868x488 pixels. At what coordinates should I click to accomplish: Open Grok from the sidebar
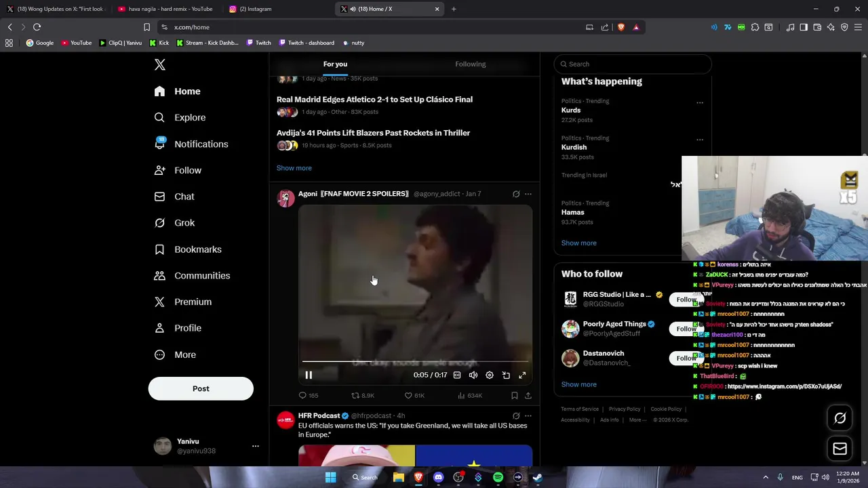pyautogui.click(x=175, y=222)
